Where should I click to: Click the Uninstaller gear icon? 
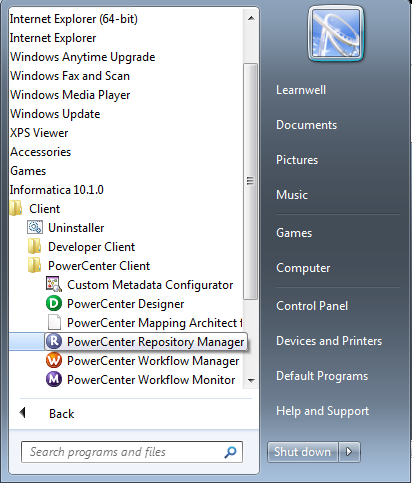(35, 228)
